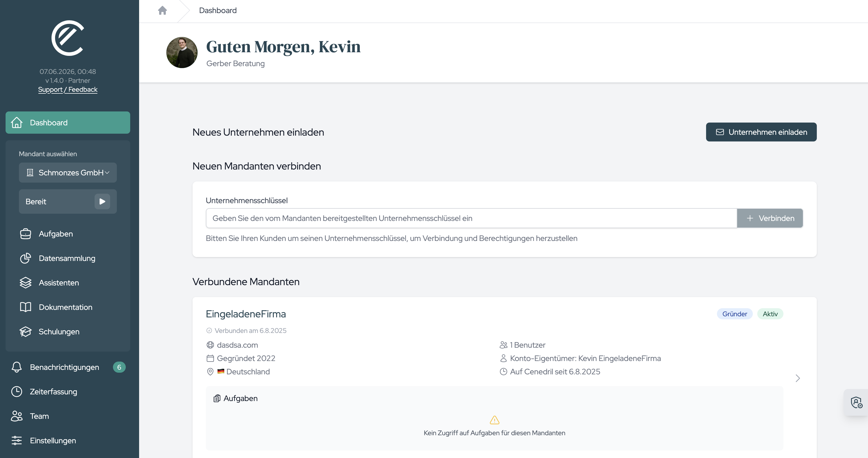868x458 pixels.
Task: Click the Dashboard house icon in sidebar
Action: pos(16,123)
